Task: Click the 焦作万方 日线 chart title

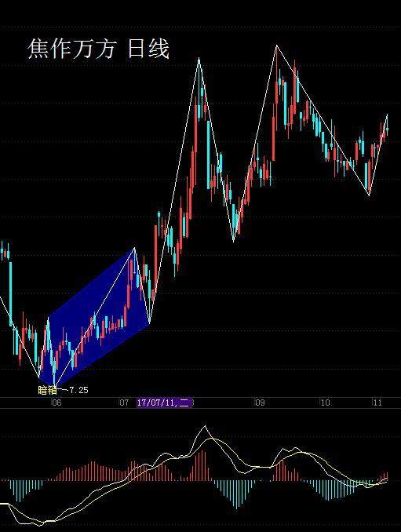Action: click(x=98, y=49)
